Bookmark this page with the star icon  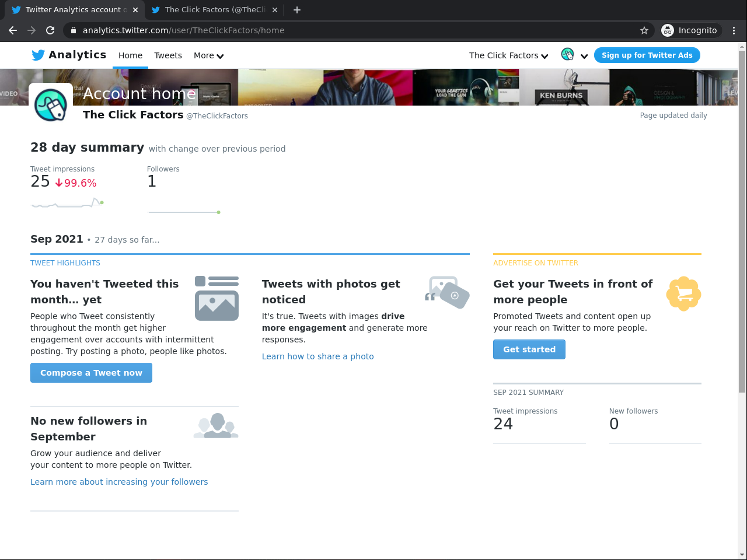point(644,30)
